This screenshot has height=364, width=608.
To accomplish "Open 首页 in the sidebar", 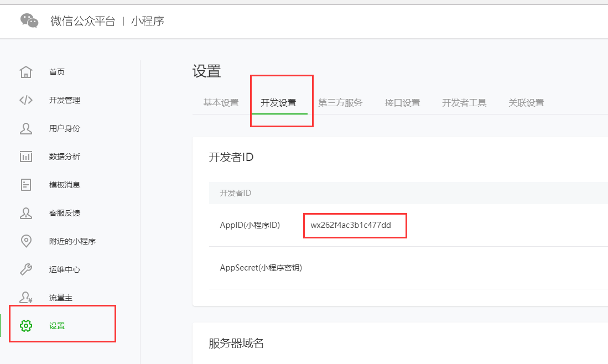I will pyautogui.click(x=57, y=72).
